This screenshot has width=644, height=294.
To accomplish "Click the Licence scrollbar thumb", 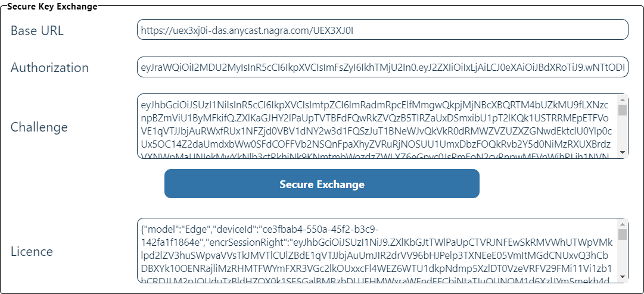I will [x=623, y=234].
